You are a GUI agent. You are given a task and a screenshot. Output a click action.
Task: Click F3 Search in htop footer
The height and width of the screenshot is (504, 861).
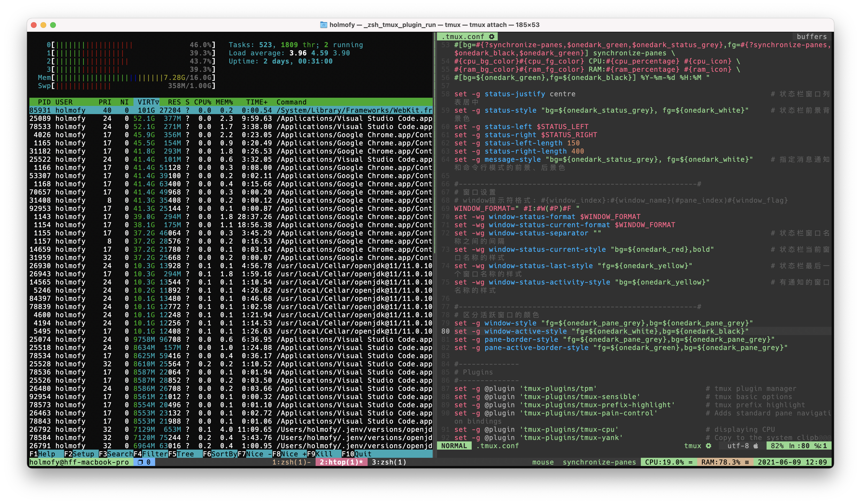pos(116,454)
